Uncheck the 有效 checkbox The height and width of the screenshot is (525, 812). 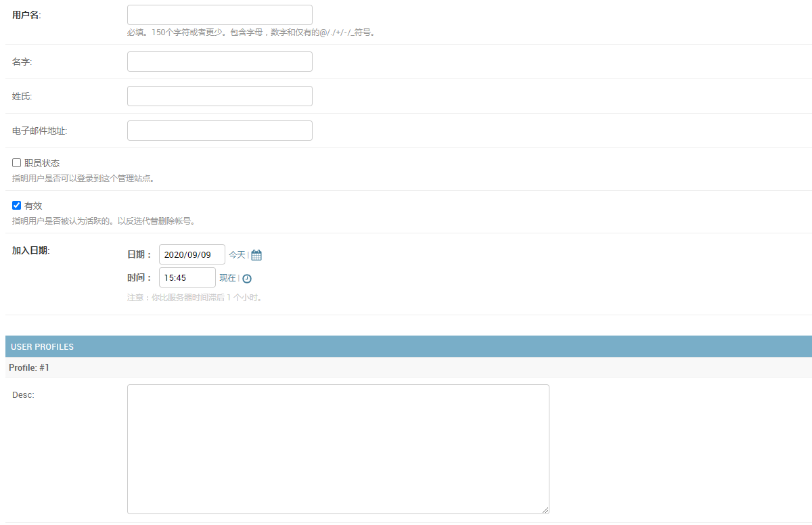(x=17, y=206)
